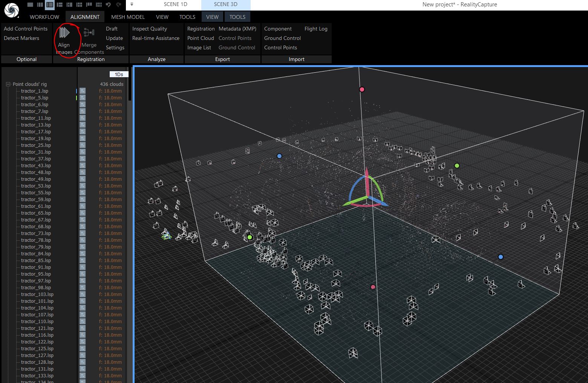Click the Merge Components icon

click(89, 33)
